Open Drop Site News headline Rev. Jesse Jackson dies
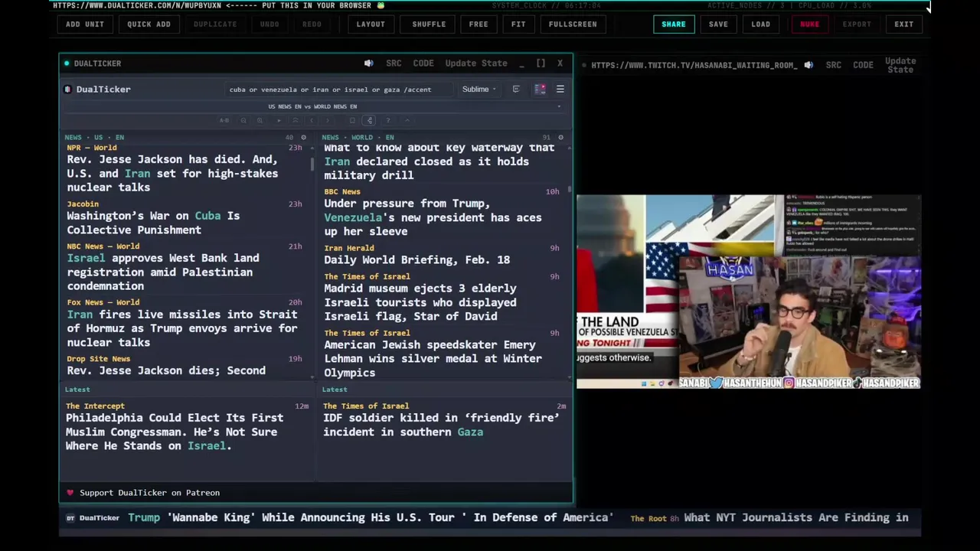 click(166, 370)
